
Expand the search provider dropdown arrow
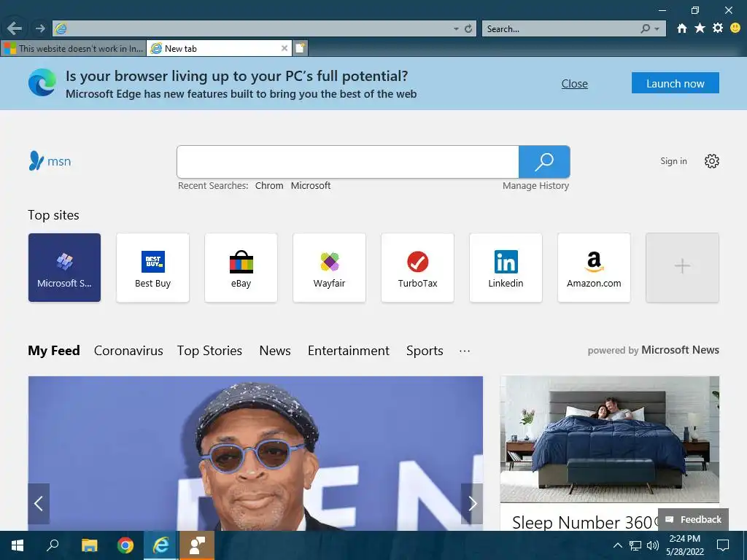coord(657,29)
